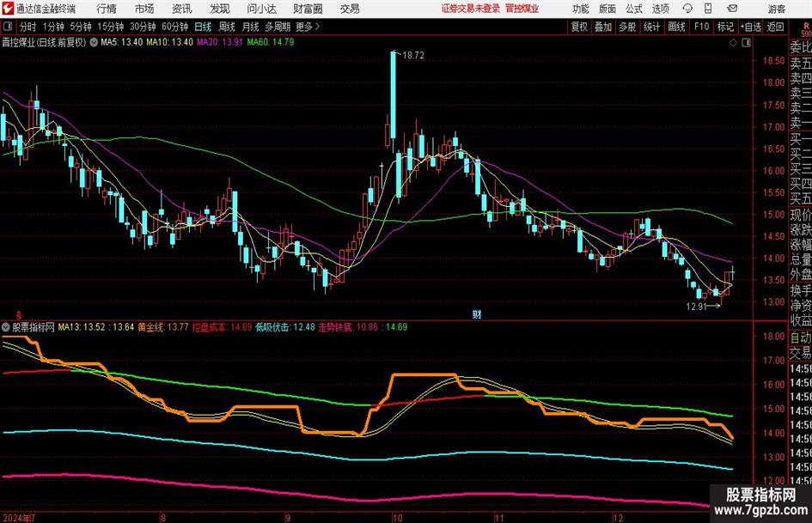The height and width of the screenshot is (523, 812).
Task: Switch to 分时 chart view
Action: (x=27, y=27)
